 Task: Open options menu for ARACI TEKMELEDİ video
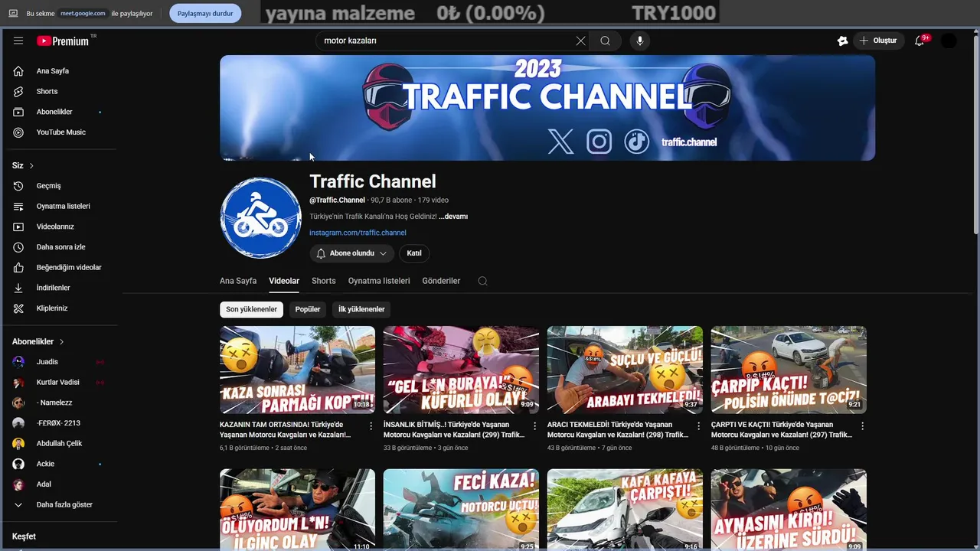(698, 426)
